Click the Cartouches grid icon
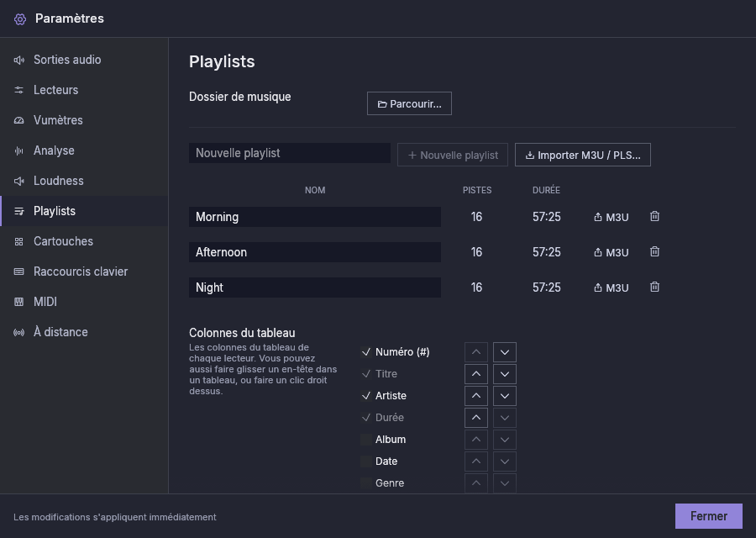The image size is (756, 538). (x=18, y=241)
